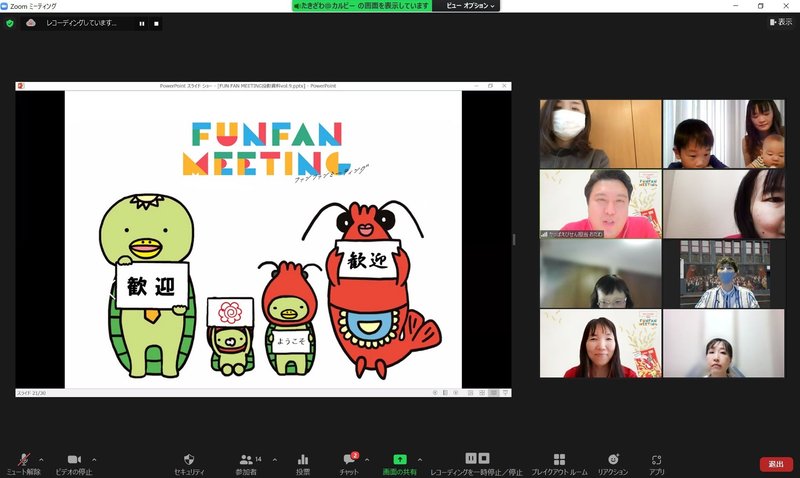This screenshot has height=478, width=800.
Task: Click the green screen-sharing notification banner
Action: [362, 6]
